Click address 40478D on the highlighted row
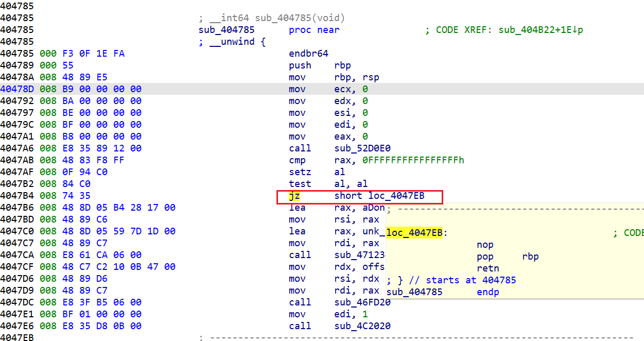Image resolution: width=644 pixels, height=341 pixels. pos(17,89)
